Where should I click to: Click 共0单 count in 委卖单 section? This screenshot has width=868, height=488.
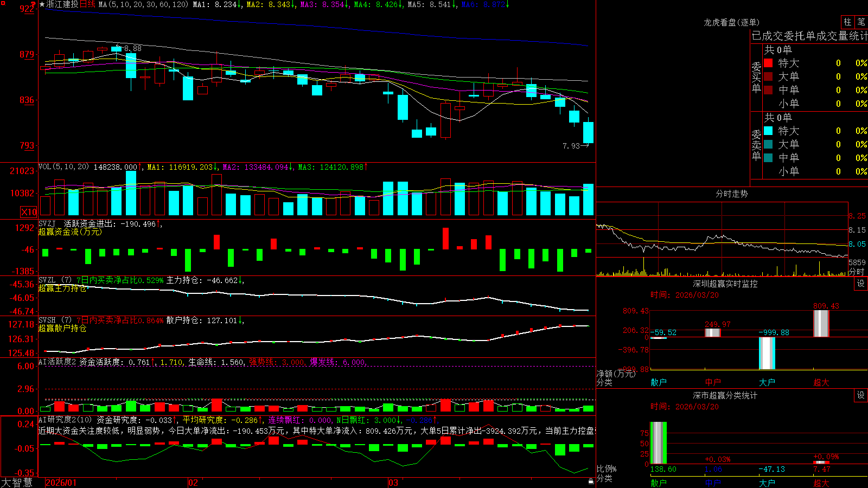778,117
